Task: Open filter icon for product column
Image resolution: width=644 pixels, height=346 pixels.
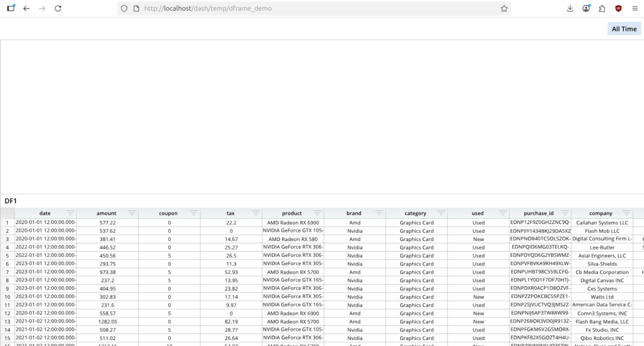Action: (317, 213)
